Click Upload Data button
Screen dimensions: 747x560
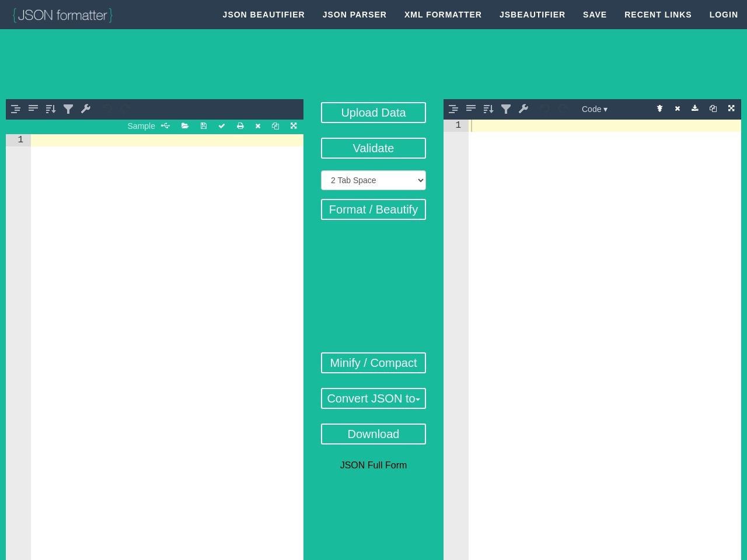(x=373, y=113)
